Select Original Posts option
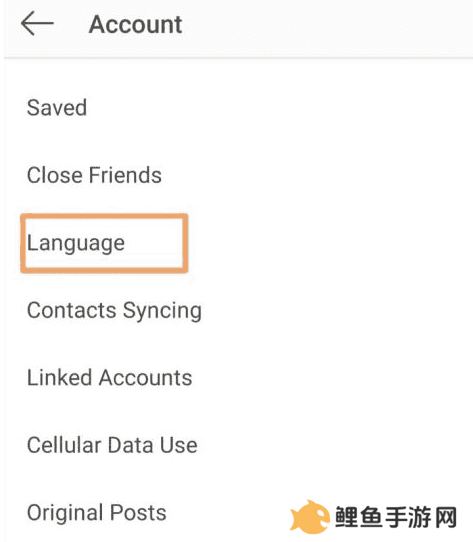473x542 pixels. coord(97,513)
